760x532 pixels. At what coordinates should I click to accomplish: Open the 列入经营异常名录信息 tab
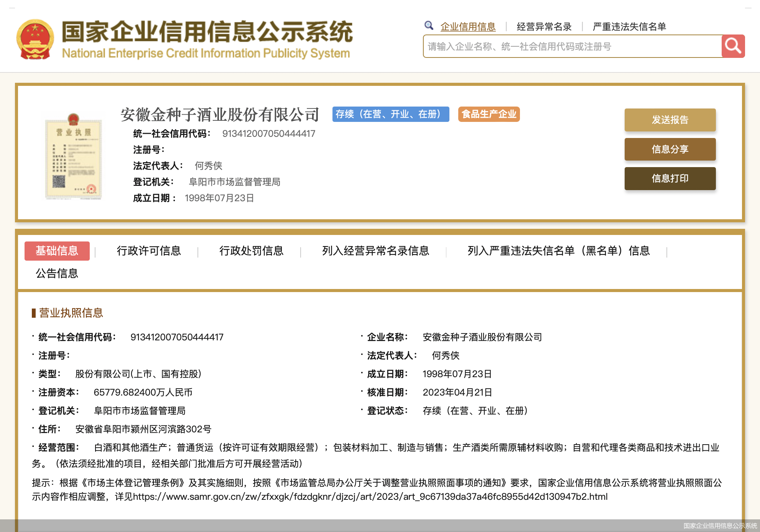(375, 251)
